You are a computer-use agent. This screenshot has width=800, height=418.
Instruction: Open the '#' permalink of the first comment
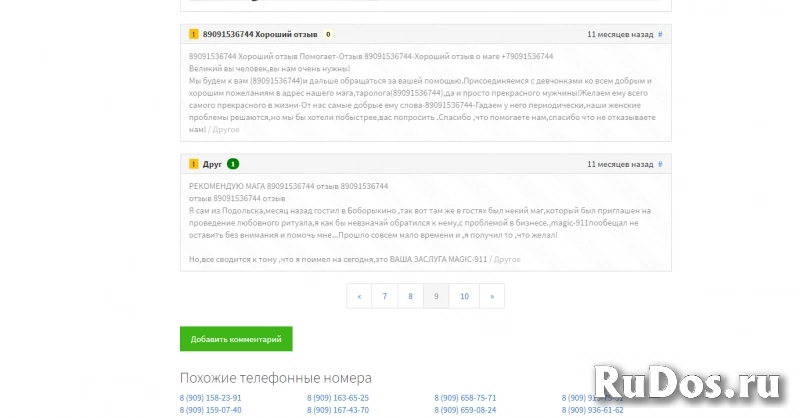[660, 34]
